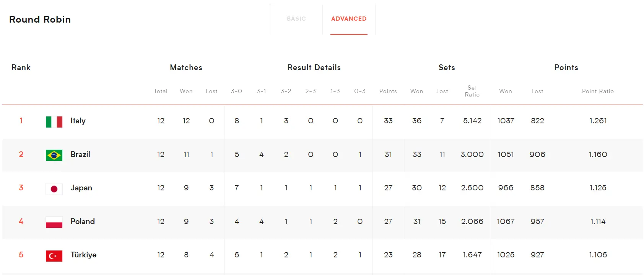Click the Brazil flag icon
Screen dimensions: 644x275
tap(54, 155)
